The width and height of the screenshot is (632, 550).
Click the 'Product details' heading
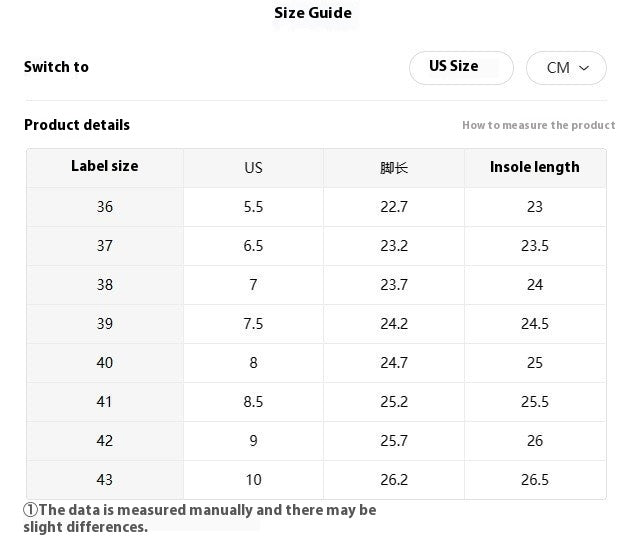click(x=77, y=125)
